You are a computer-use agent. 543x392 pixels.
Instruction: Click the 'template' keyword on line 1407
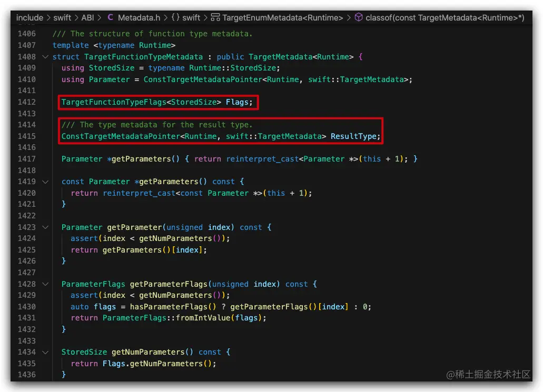click(x=71, y=45)
